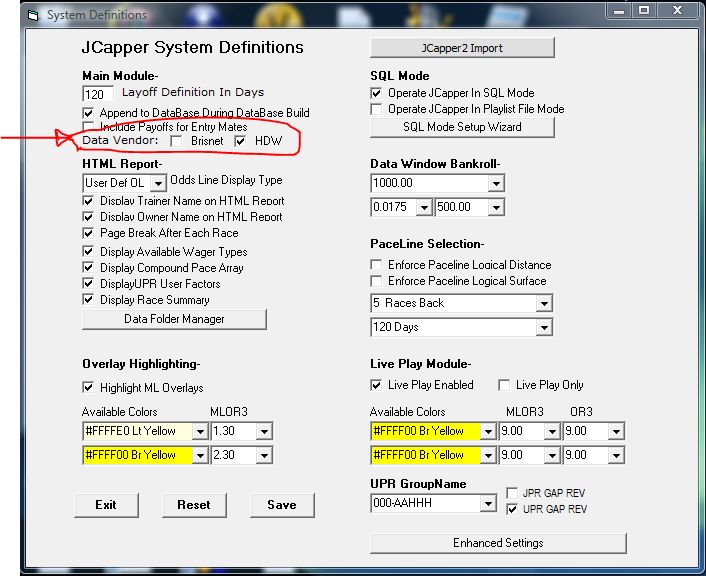Check the Brisnet data vendor box
Viewport: 706px width, 576px height.
176,141
